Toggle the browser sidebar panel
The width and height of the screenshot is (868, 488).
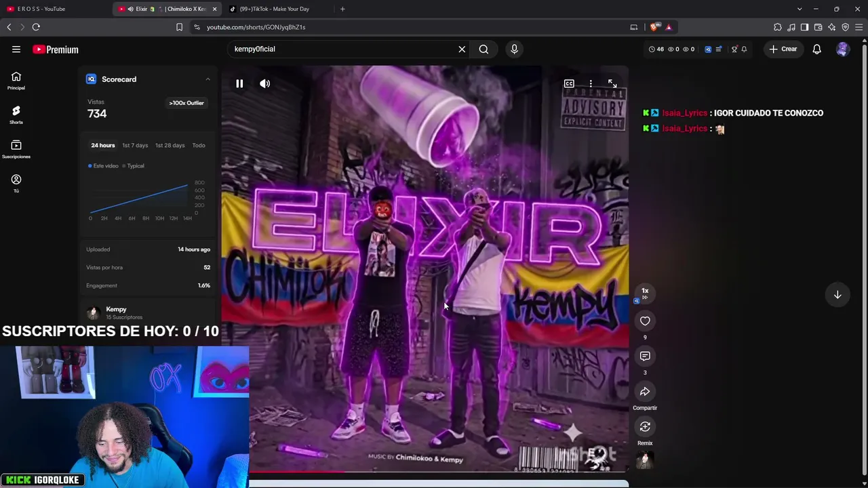pos(805,27)
